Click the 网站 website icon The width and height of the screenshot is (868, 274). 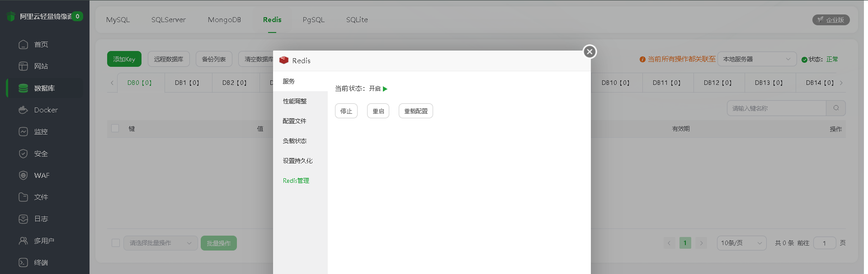click(23, 66)
